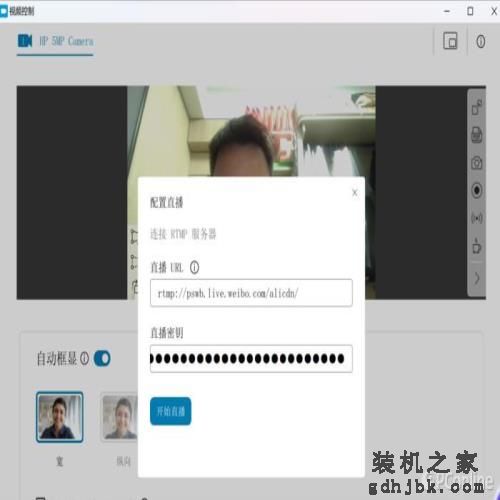Select the second framing thumbnail

pos(120,417)
